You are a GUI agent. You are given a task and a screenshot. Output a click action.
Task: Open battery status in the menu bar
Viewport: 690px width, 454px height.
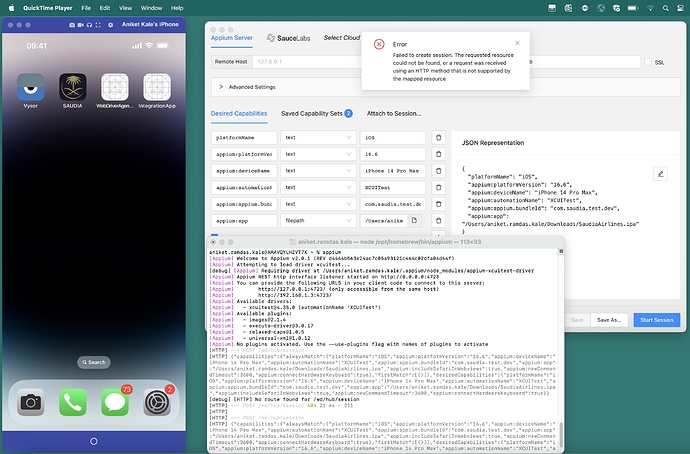tap(633, 8)
